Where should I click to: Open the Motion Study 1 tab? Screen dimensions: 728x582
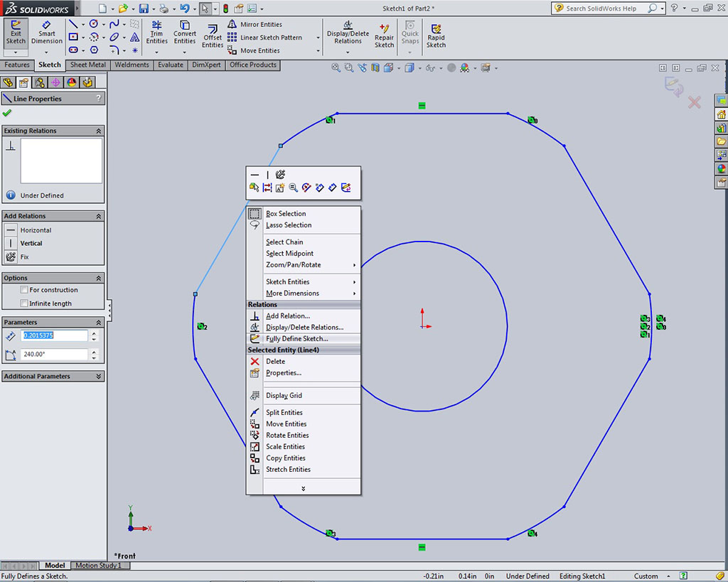coord(98,566)
